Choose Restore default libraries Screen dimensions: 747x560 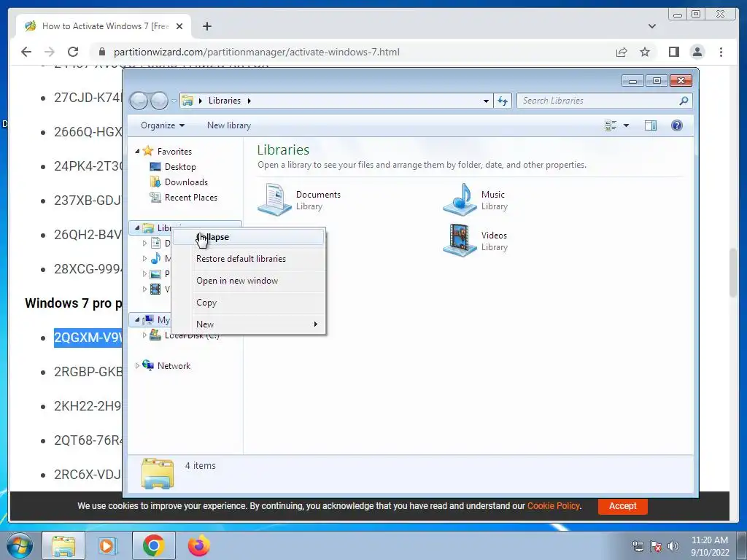click(x=248, y=259)
